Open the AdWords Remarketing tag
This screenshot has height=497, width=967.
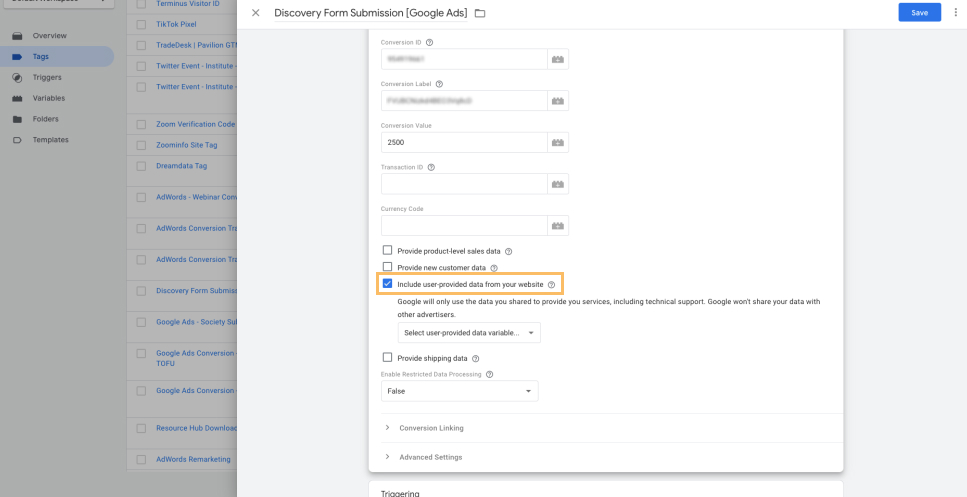[x=193, y=459]
